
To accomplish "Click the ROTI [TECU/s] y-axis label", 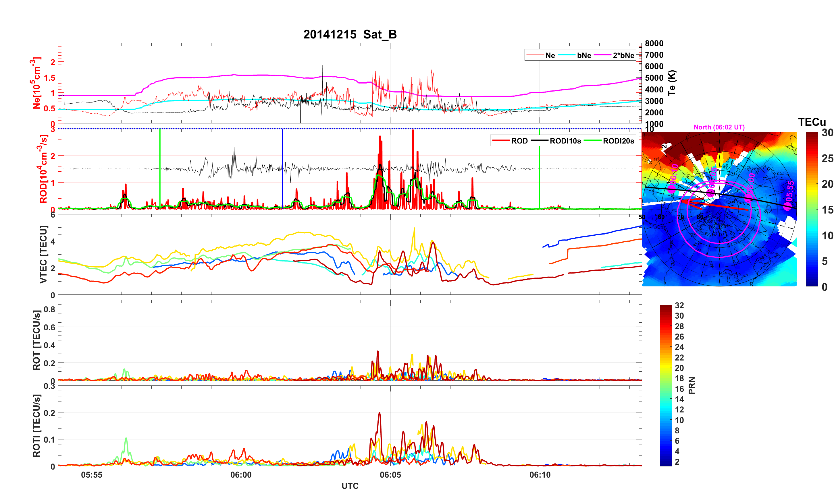I will 36,426.
